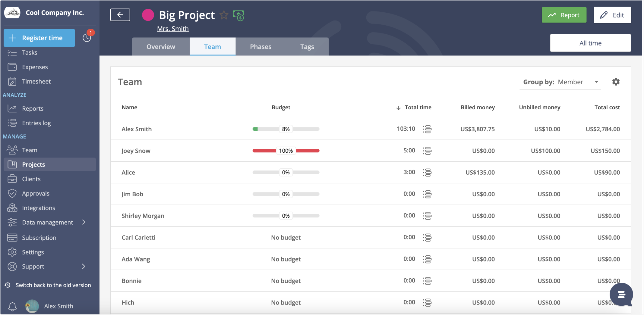Expand the Support submenu
Image resolution: width=644 pixels, height=315 pixels.
(x=84, y=266)
